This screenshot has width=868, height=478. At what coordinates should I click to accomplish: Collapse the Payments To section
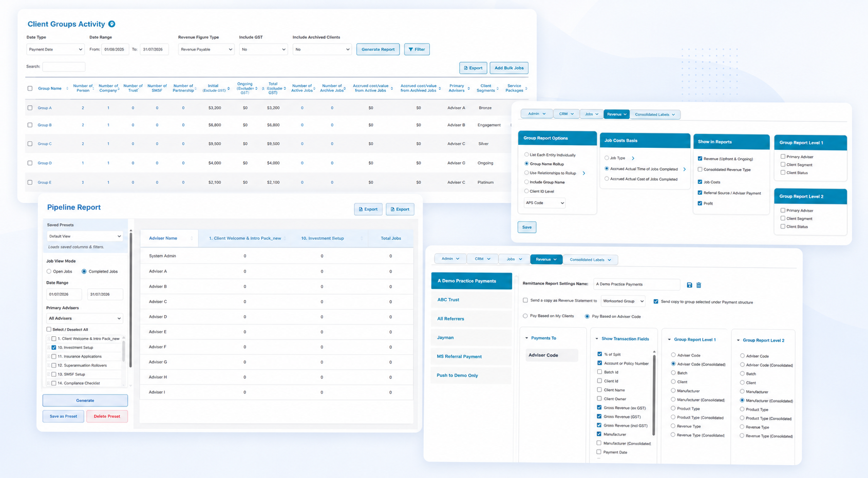526,338
